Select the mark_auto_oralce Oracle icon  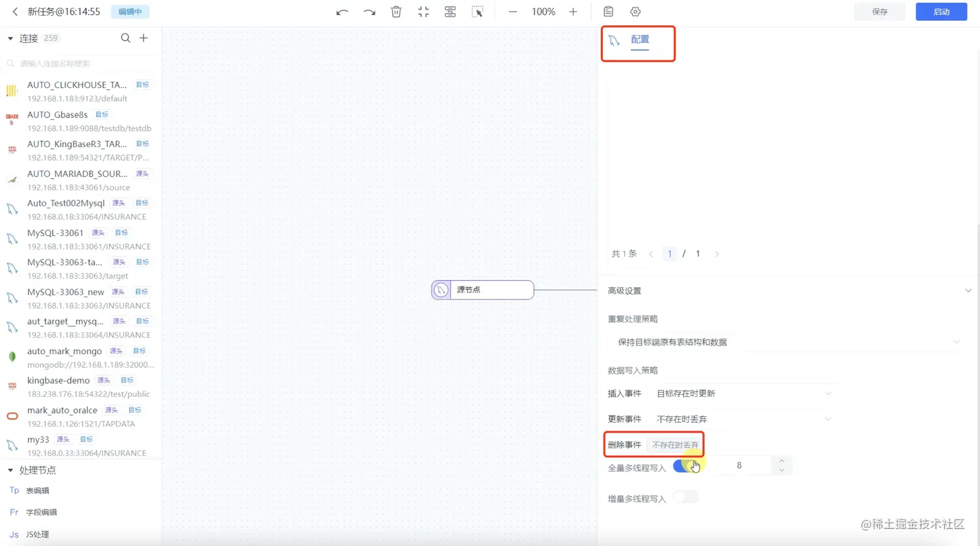tap(12, 416)
